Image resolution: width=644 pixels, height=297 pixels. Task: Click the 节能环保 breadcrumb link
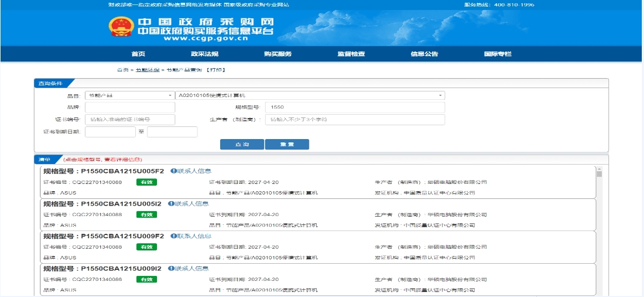click(x=147, y=70)
